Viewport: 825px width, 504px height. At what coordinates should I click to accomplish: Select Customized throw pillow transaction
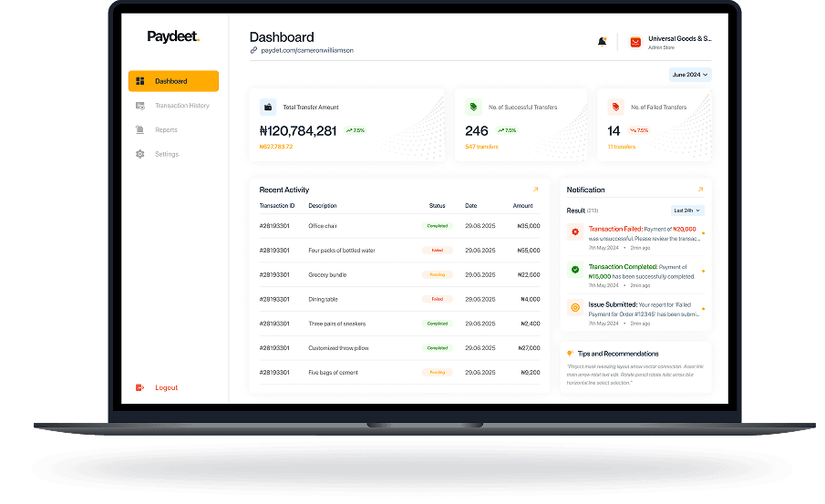coord(400,348)
